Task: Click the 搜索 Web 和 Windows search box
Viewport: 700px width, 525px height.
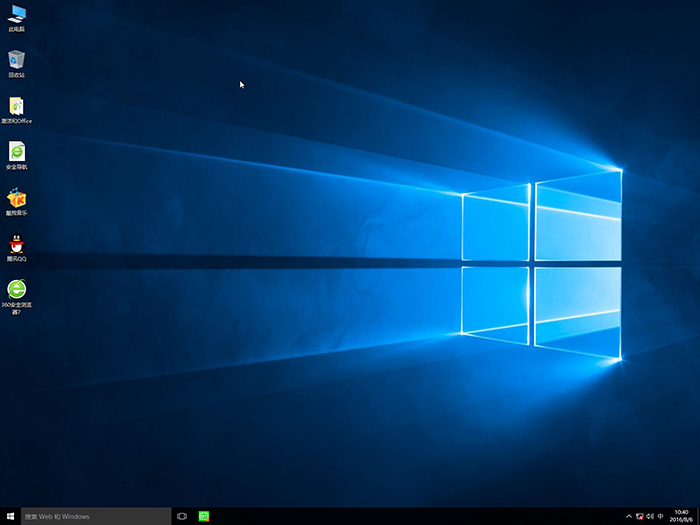Action: point(96,516)
